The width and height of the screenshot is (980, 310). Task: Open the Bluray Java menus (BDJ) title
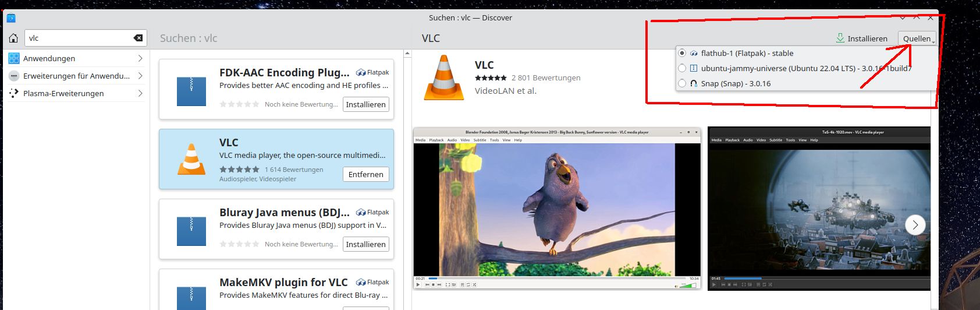tap(284, 212)
